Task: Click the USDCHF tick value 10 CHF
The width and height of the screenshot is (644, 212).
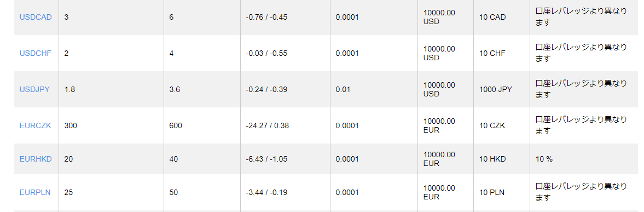Action: 492,54
